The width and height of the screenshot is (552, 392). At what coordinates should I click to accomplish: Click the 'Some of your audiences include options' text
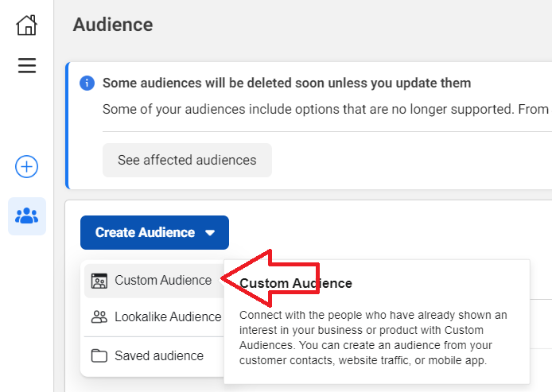pyautogui.click(x=327, y=110)
